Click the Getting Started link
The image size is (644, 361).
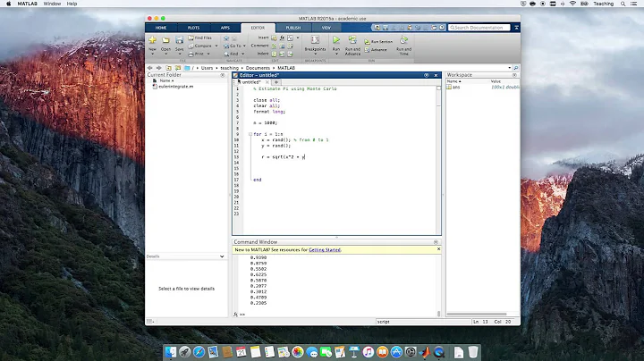tap(325, 250)
